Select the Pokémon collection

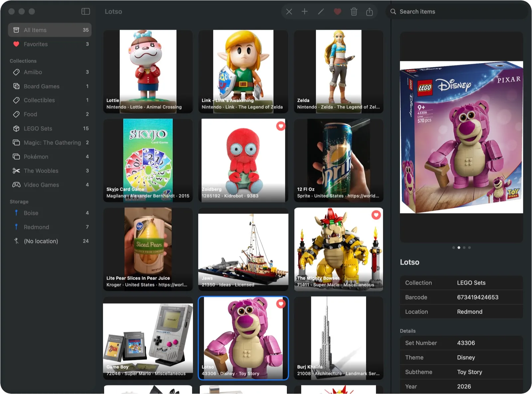click(50, 157)
